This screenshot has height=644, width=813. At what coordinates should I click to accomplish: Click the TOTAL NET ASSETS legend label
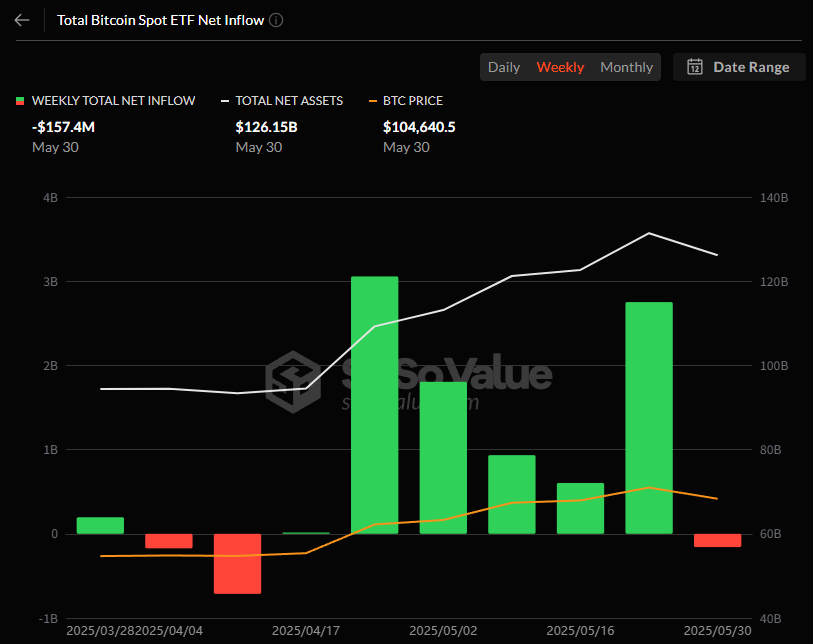tap(289, 101)
